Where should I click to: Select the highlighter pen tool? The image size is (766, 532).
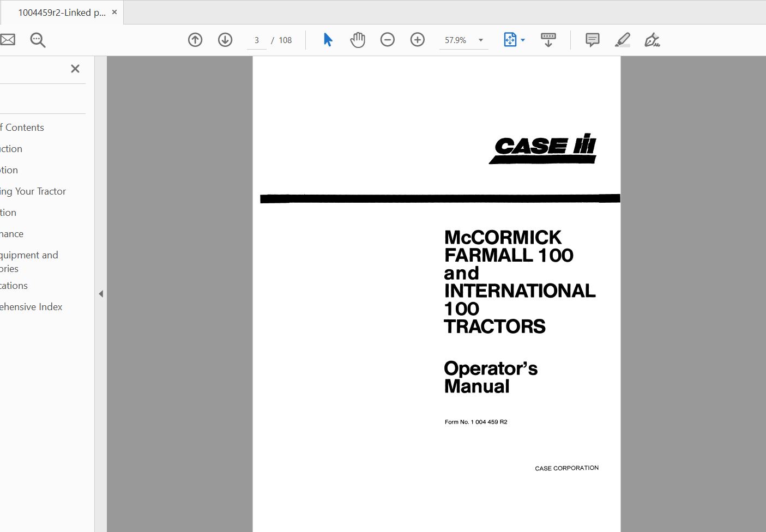point(623,40)
